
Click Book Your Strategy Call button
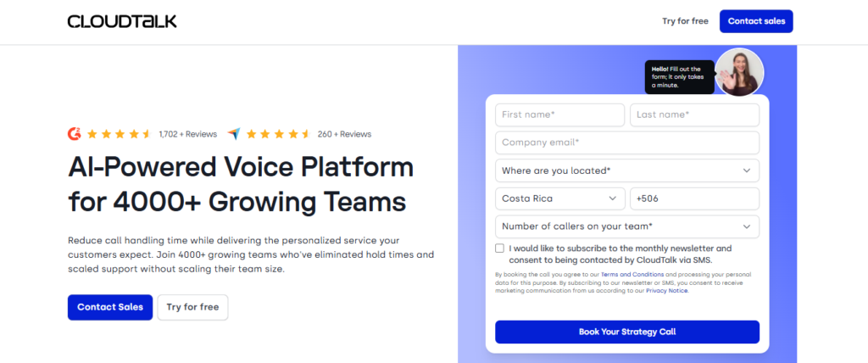tap(627, 332)
